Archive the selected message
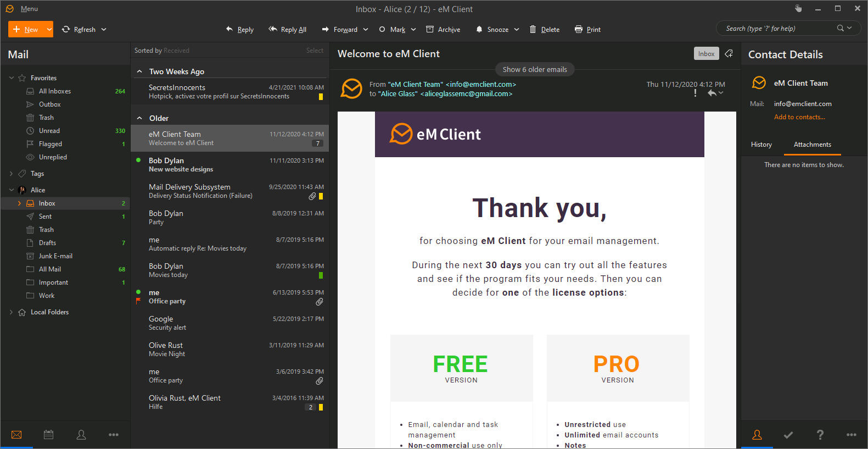This screenshot has width=868, height=449. pos(443,30)
